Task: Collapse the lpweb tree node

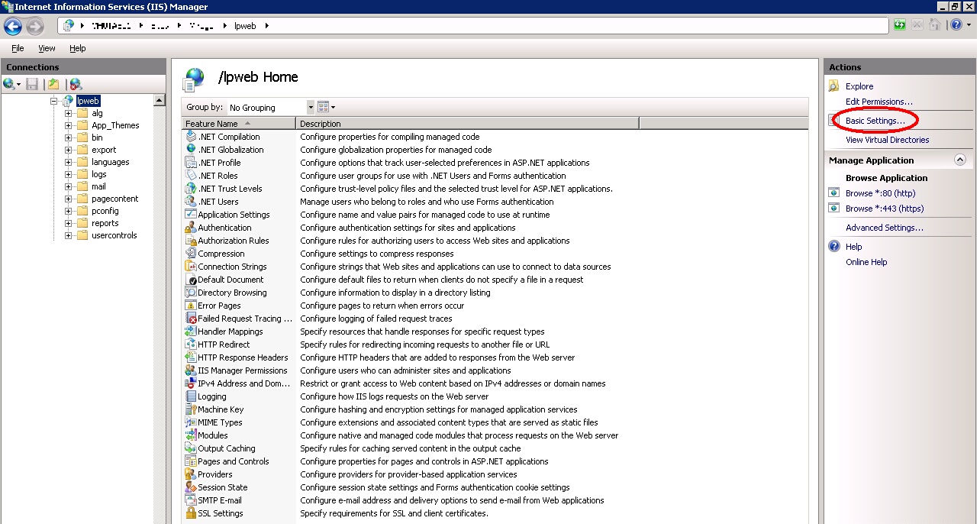Action: (54, 101)
